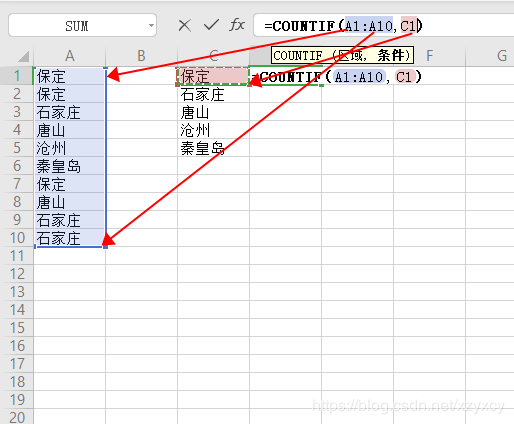Select row 9 header
514x424 pixels.
(17, 220)
